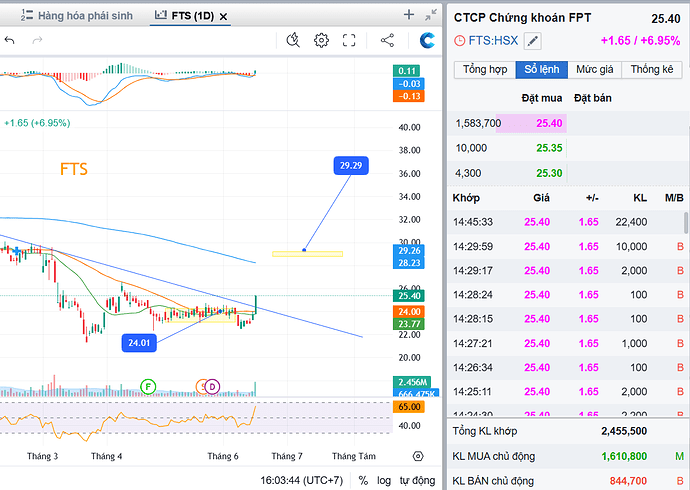The image size is (690, 490).
Task: Share the chart via share icon
Action: tap(387, 40)
